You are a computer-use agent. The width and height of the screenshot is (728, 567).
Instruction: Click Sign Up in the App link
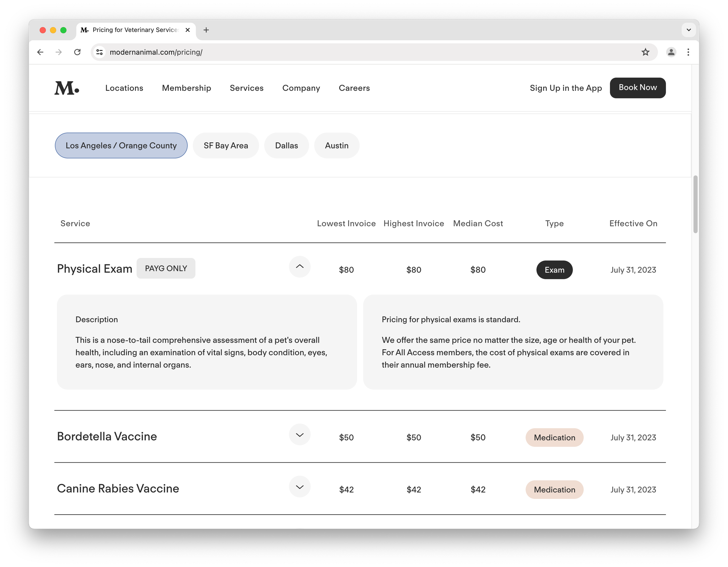pos(566,88)
